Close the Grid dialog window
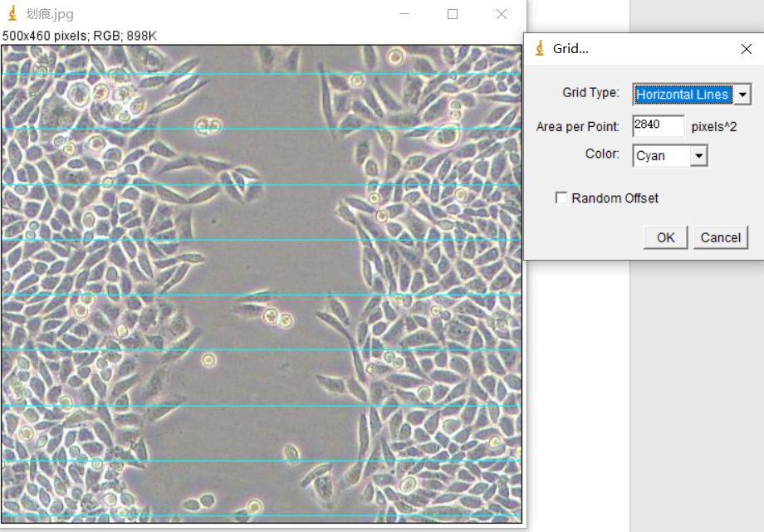 pos(746,49)
